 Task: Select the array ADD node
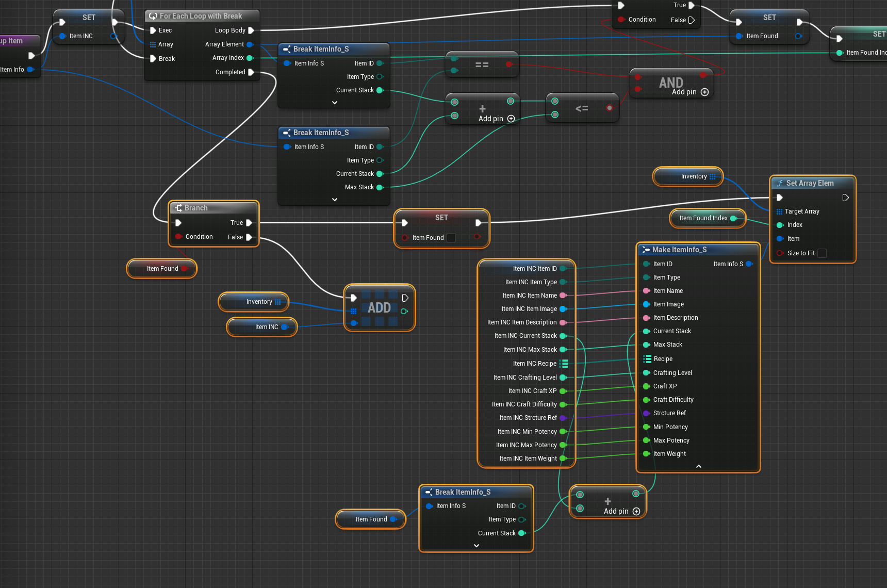pyautogui.click(x=379, y=308)
